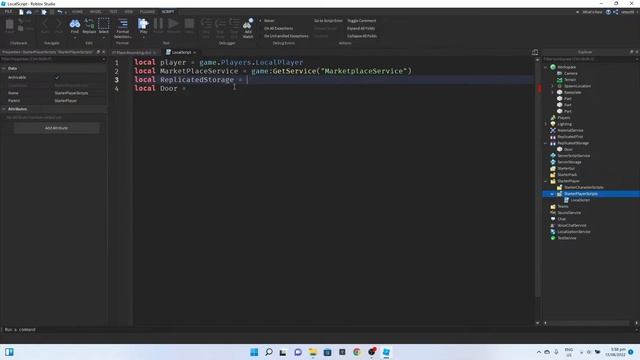Select TestService in Explorer
The image size is (640, 360).
pyautogui.click(x=567, y=238)
